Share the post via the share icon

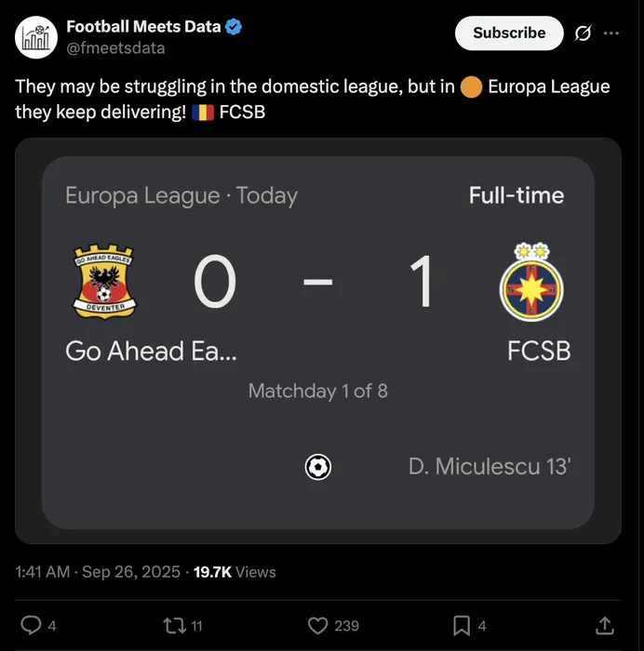(x=604, y=626)
